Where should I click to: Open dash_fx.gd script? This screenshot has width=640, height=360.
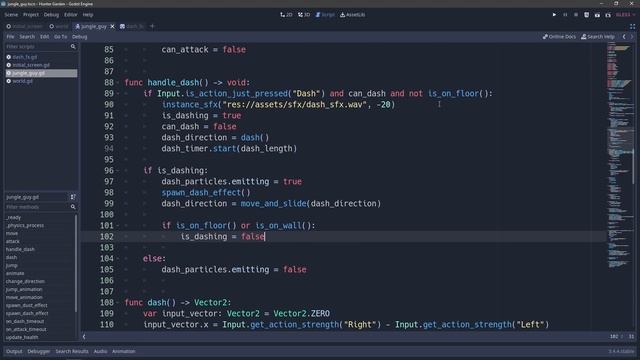point(24,57)
